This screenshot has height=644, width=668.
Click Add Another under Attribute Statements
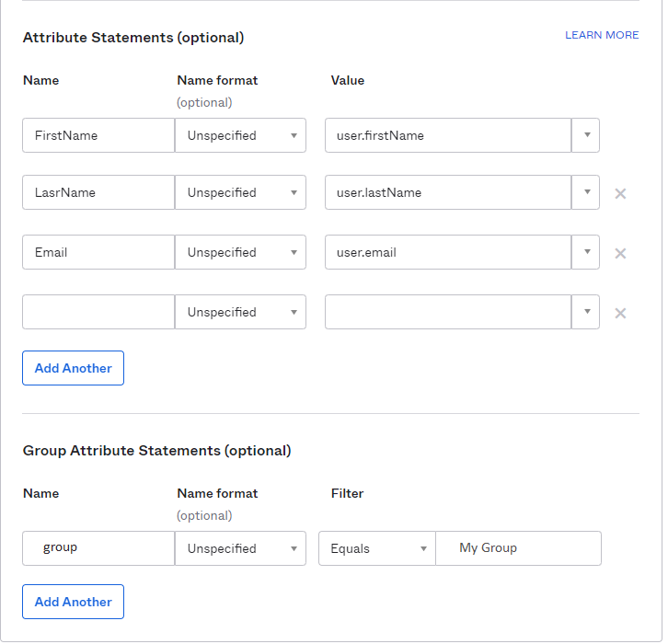click(74, 368)
